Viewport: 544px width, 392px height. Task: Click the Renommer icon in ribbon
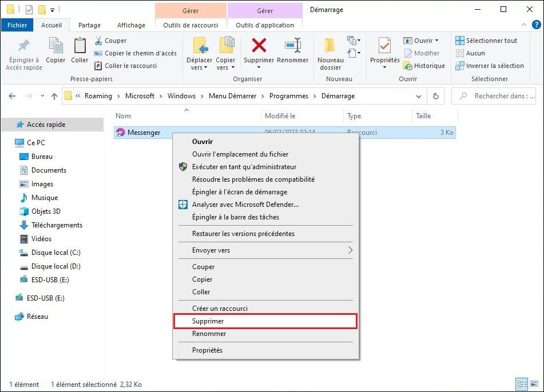click(x=292, y=46)
